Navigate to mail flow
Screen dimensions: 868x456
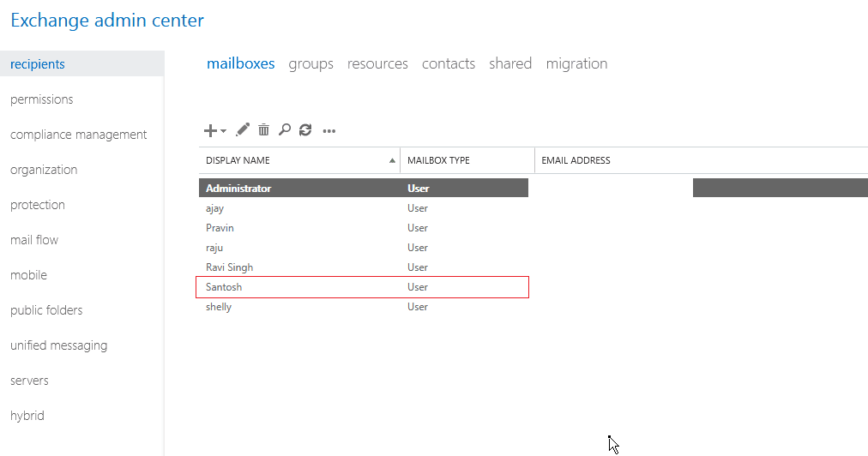coord(34,240)
